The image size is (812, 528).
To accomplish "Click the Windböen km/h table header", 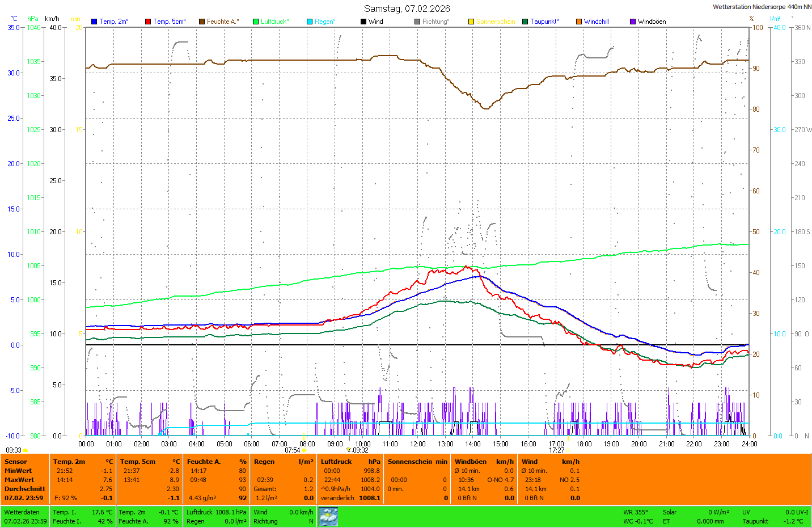I will click(484, 462).
